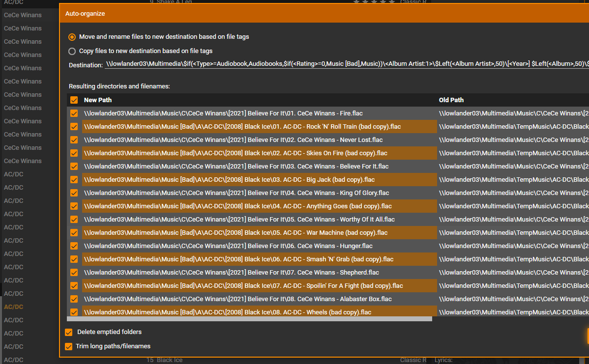589x364 pixels.
Task: Uncheck the CeCe Winans - Fire.flac row checkbox
Action: click(74, 113)
